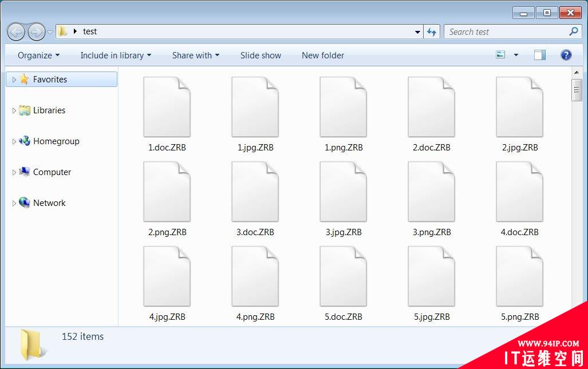Select the 4.doc.ZRB file icon

click(519, 192)
